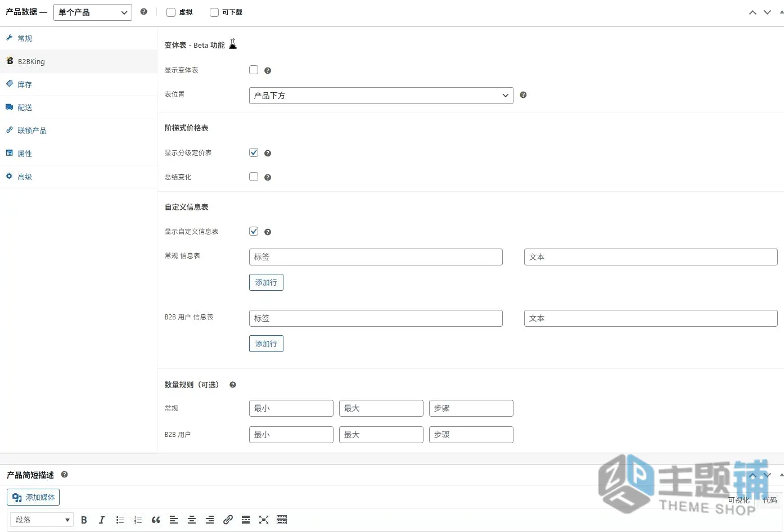Align text right in editor
This screenshot has width=784, height=532.
coord(210,520)
